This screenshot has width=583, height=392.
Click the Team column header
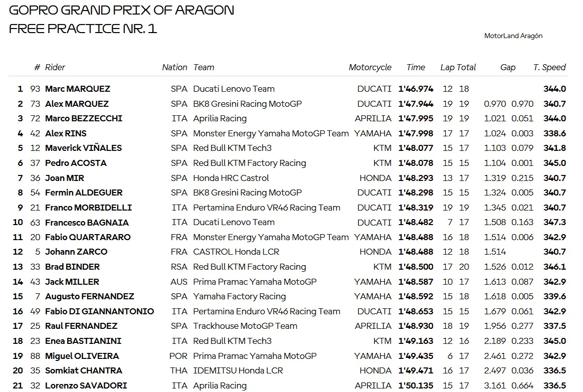pos(204,67)
